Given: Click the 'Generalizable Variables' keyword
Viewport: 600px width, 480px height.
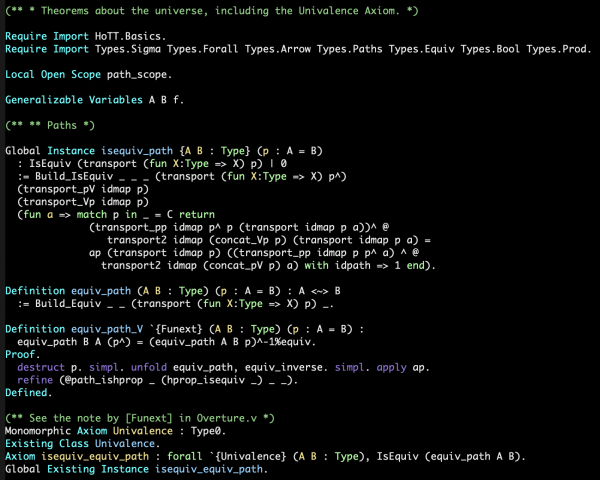Looking at the screenshot, I should coord(74,100).
